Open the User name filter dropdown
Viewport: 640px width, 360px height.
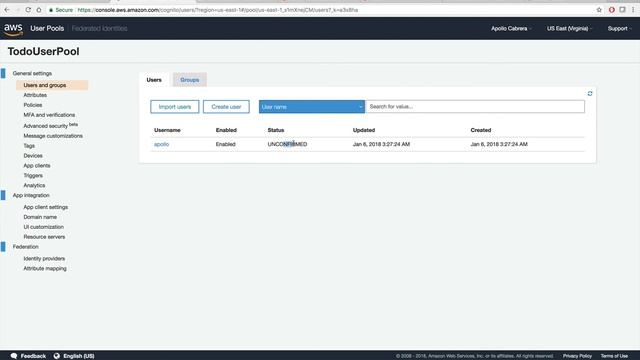tap(312, 107)
